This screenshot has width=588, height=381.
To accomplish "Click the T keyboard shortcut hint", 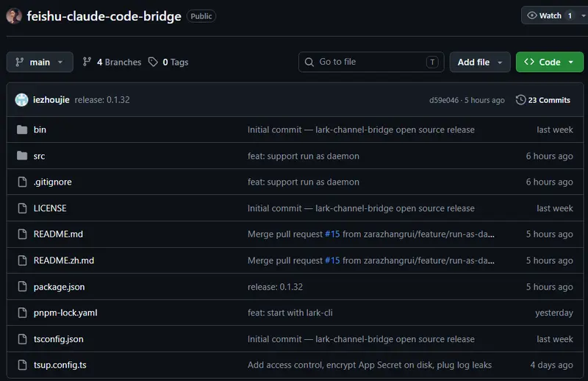I will pyautogui.click(x=432, y=62).
